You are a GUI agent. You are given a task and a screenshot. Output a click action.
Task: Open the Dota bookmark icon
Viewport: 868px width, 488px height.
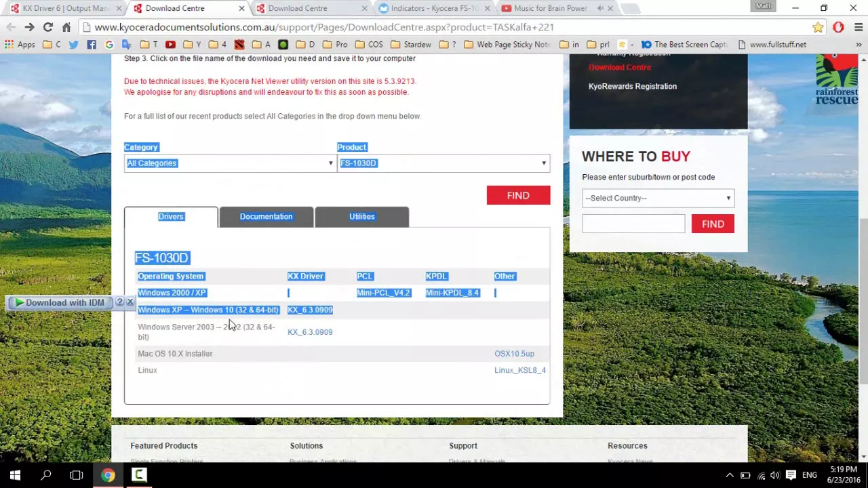pyautogui.click(x=239, y=45)
